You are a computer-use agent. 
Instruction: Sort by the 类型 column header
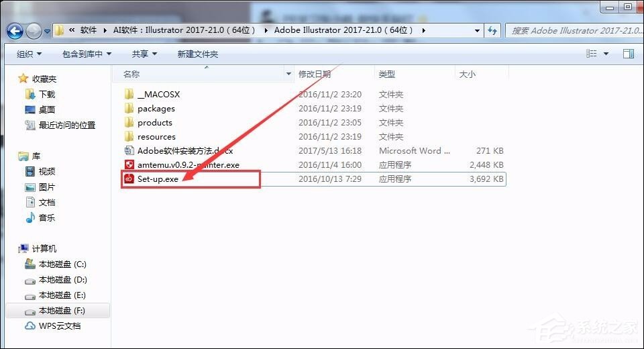(x=386, y=74)
